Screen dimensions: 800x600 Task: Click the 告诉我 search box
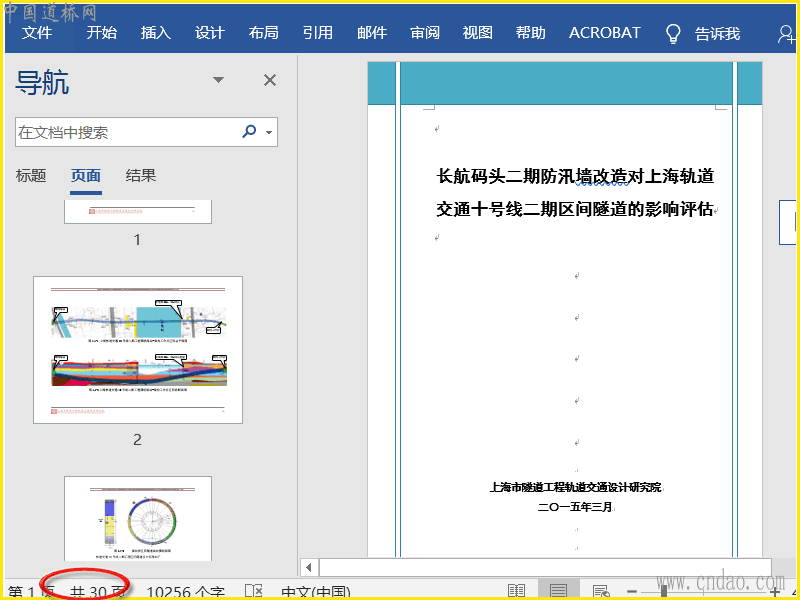(717, 34)
